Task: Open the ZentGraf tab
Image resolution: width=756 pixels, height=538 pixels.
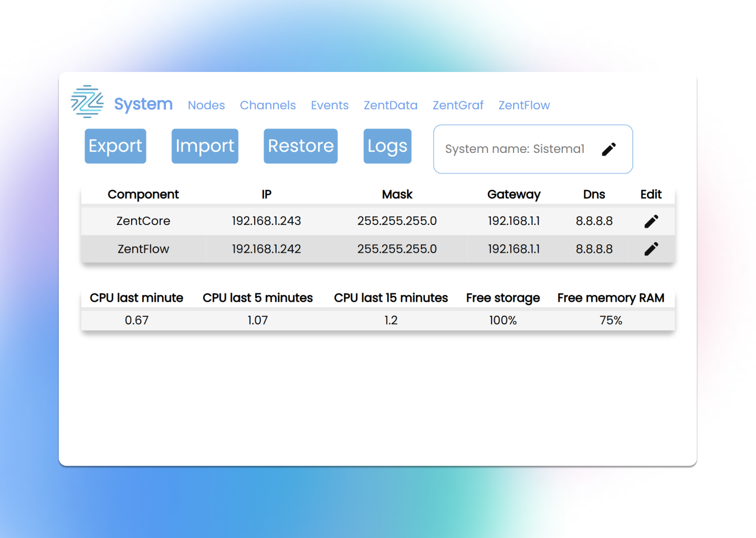Action: tap(458, 105)
